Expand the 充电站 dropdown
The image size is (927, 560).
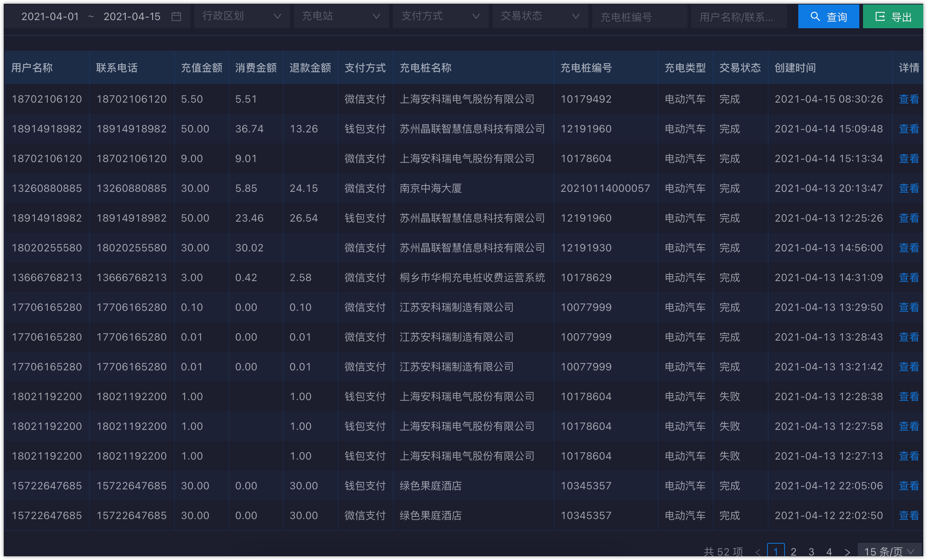[341, 17]
